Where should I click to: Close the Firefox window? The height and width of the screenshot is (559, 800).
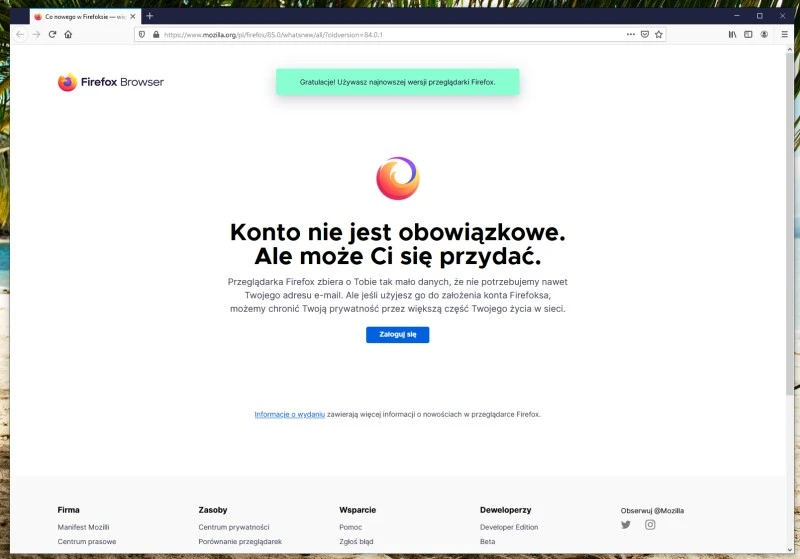pyautogui.click(x=782, y=16)
